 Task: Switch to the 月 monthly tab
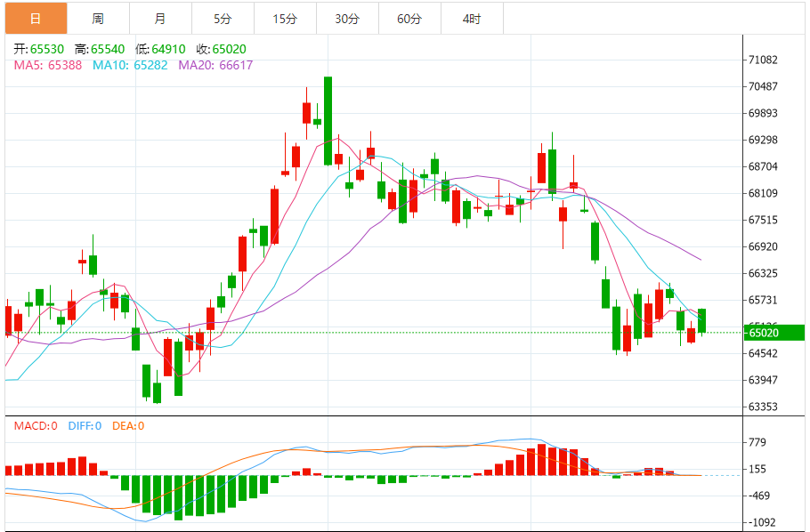click(160, 19)
